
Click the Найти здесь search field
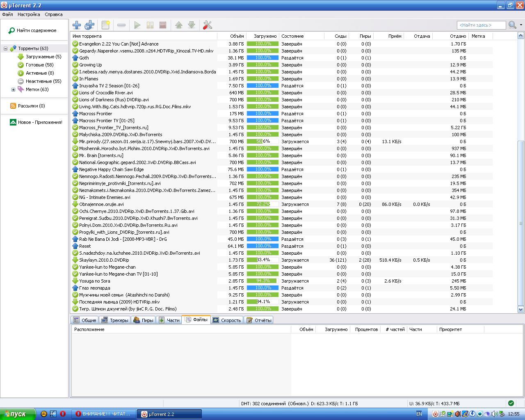click(481, 25)
